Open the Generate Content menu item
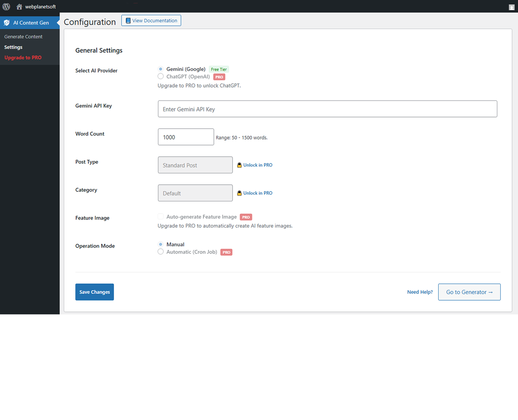 point(23,37)
